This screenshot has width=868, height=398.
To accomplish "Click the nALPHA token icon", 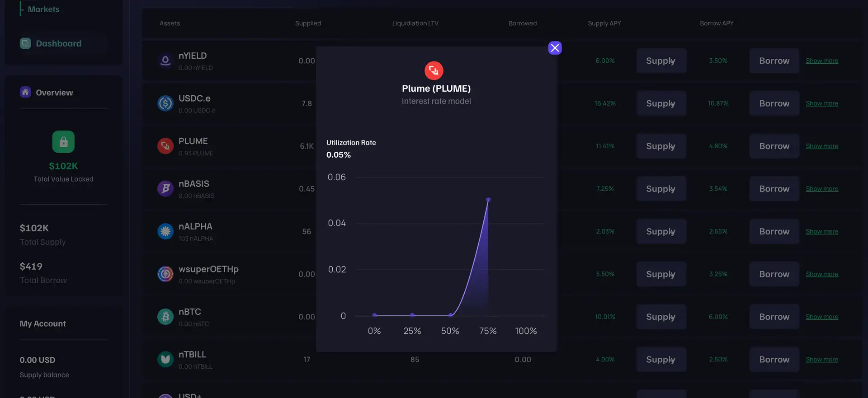I will 165,231.
